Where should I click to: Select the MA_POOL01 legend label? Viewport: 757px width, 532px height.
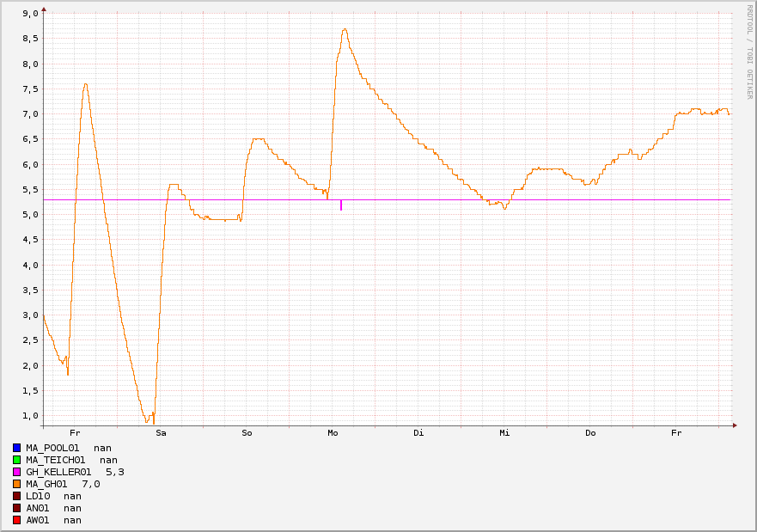tap(52, 448)
